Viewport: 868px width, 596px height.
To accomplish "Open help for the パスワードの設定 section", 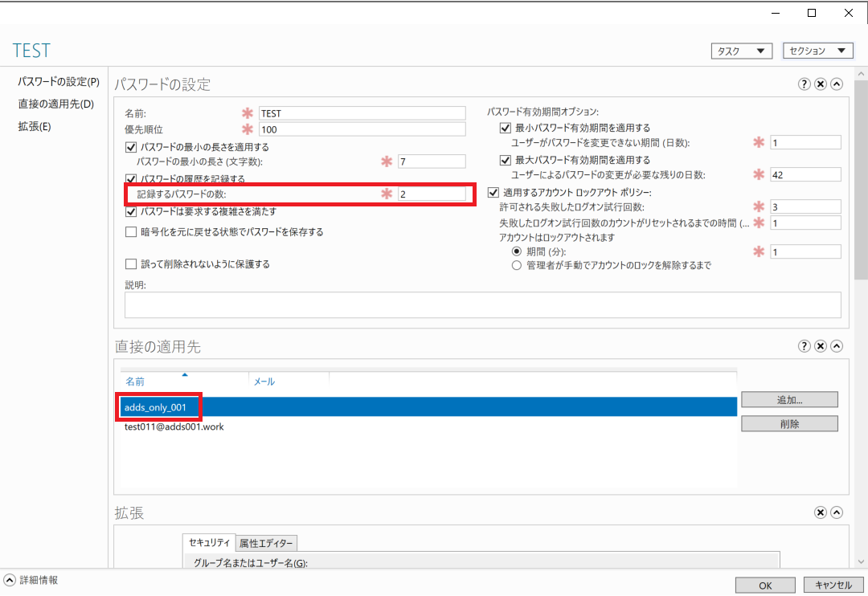I will tap(805, 84).
